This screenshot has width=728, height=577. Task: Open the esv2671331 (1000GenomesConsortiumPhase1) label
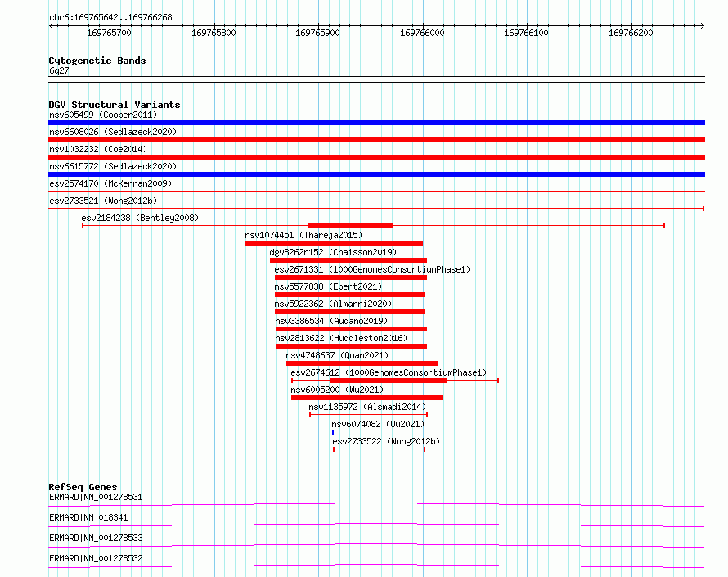click(x=372, y=269)
